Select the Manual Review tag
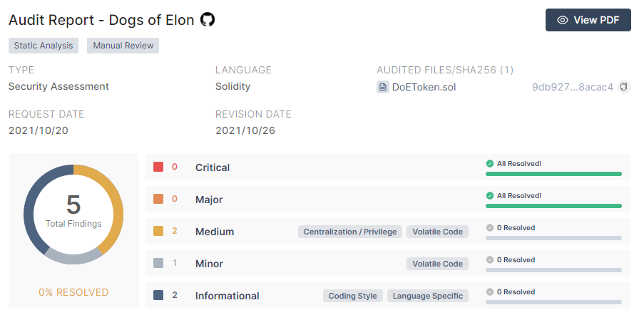The image size is (644, 320). pos(123,46)
